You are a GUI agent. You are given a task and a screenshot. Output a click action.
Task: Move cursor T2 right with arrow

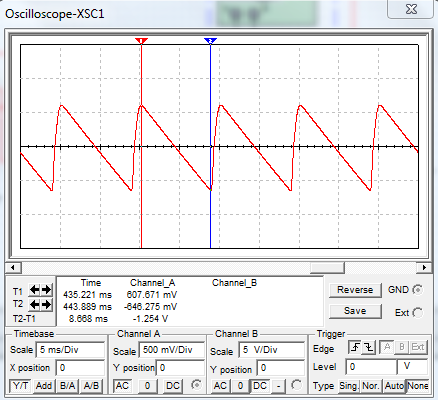46,304
